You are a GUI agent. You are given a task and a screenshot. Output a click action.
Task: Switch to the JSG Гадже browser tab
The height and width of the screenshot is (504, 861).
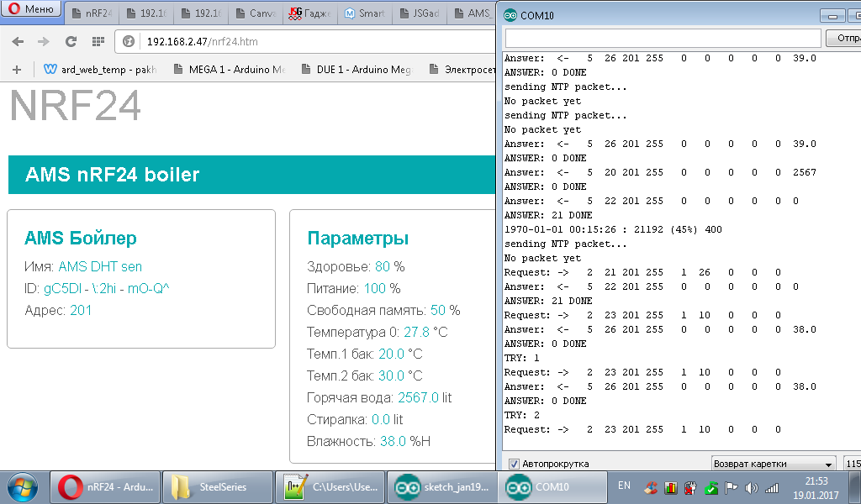click(x=309, y=13)
